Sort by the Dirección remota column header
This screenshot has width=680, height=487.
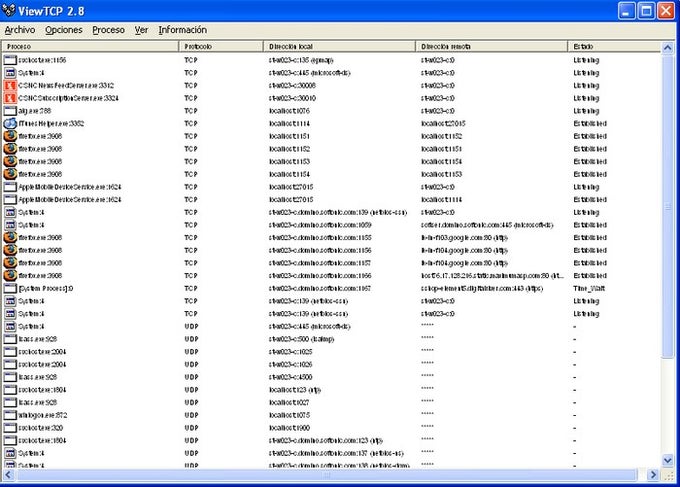pyautogui.click(x=492, y=46)
